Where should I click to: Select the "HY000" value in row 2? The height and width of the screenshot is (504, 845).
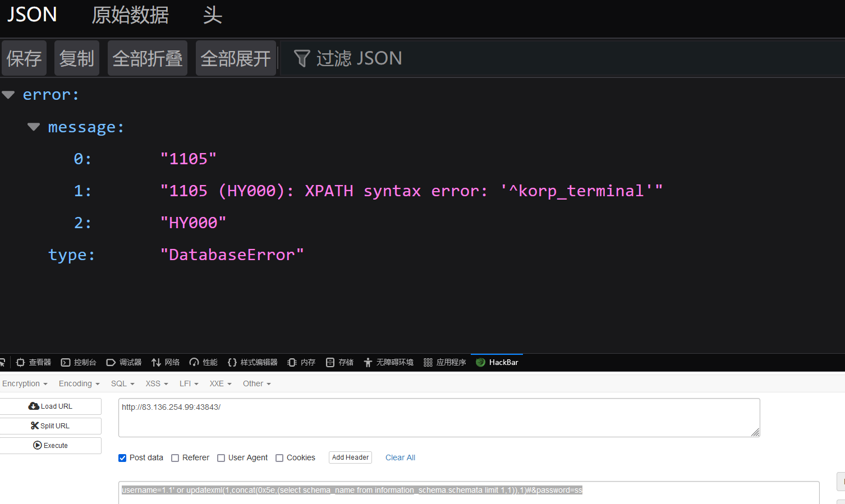coord(193,223)
